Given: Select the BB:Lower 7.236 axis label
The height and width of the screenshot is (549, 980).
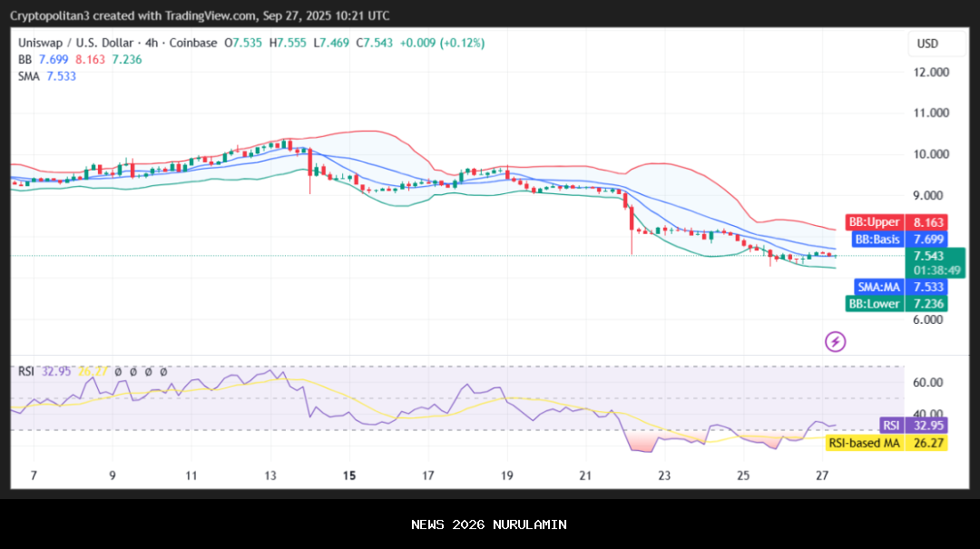Looking at the screenshot, I should point(896,304).
